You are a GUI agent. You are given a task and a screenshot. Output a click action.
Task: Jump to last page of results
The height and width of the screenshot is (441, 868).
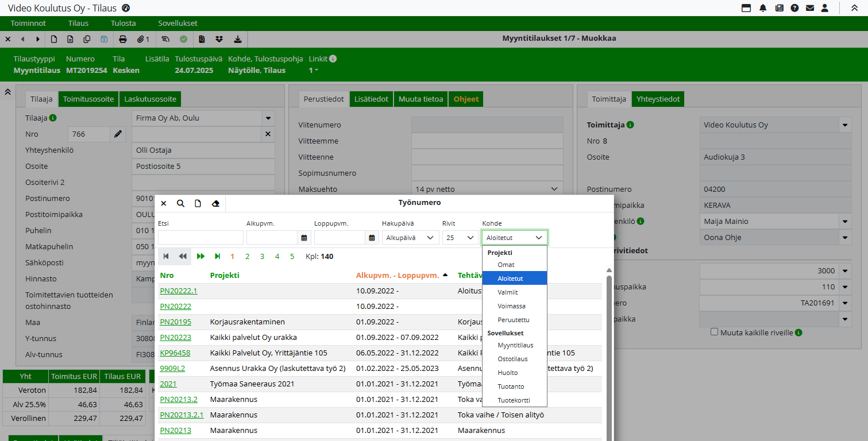click(x=218, y=257)
